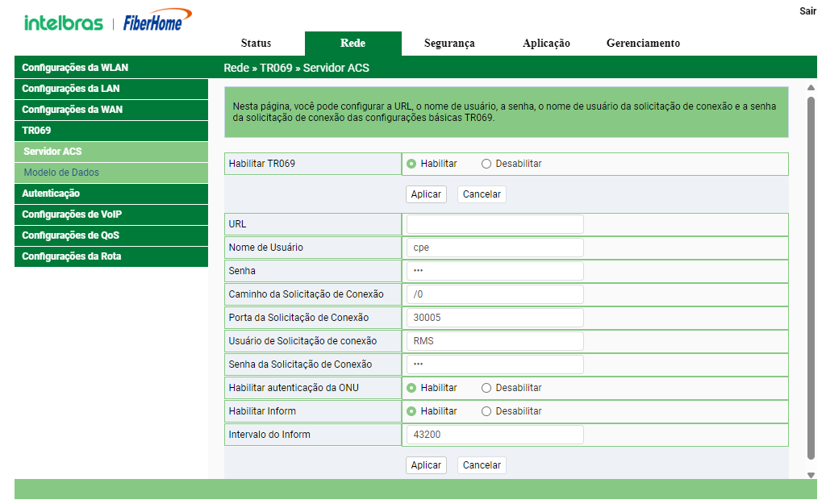
Task: Click the scrollbar down arrow
Action: point(811,475)
